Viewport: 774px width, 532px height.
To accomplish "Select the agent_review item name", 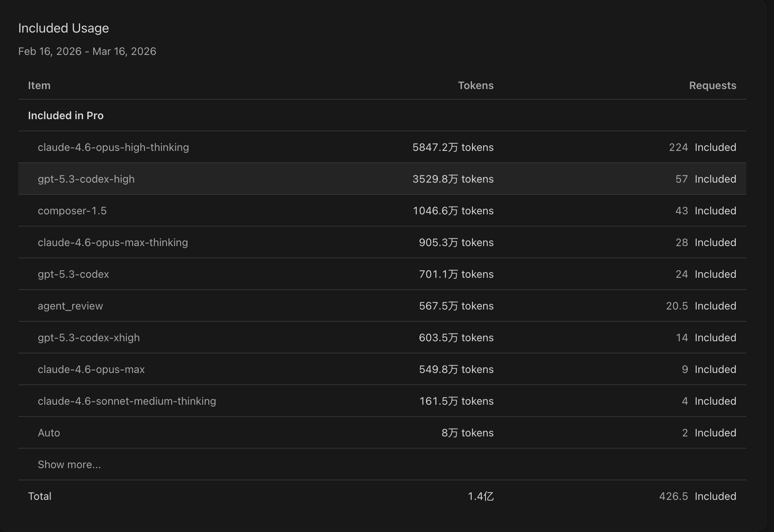I will (x=70, y=306).
